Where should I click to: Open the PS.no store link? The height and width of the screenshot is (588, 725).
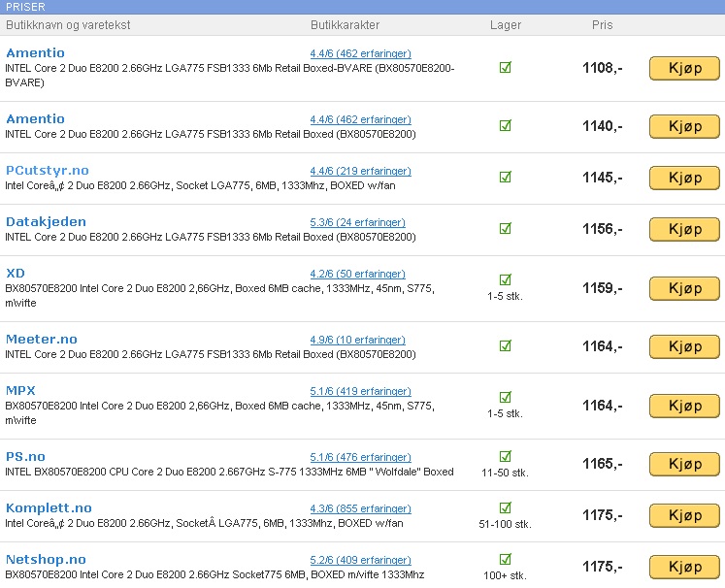click(25, 457)
